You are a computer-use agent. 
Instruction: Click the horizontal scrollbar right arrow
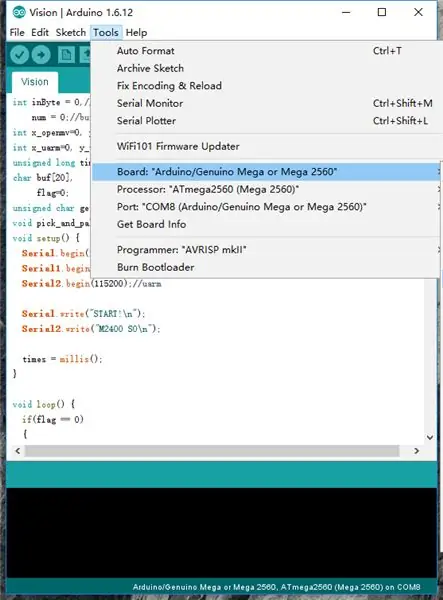tap(417, 451)
